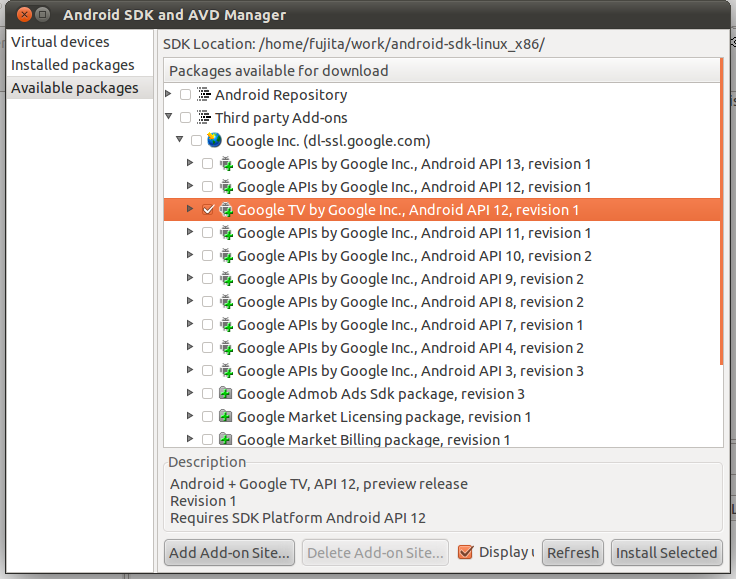The height and width of the screenshot is (579, 736).
Task: Click the add-on icon for Google APIs API 3
Action: click(226, 370)
